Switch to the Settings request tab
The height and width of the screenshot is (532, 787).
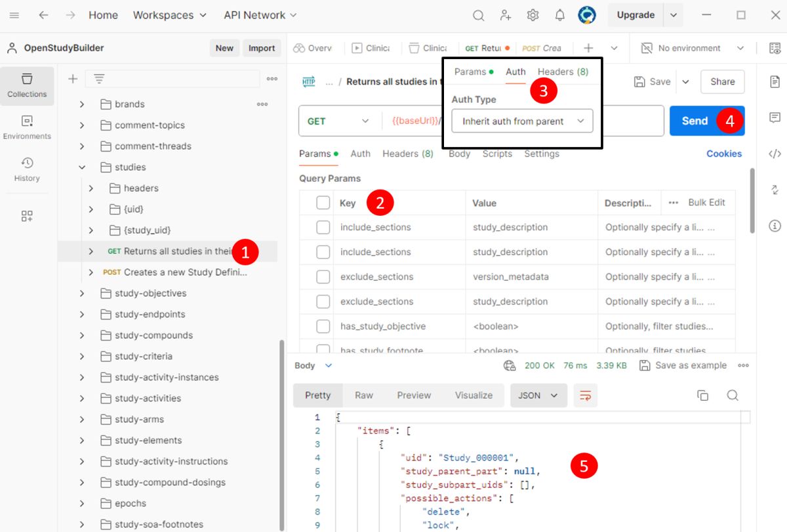[x=542, y=153]
